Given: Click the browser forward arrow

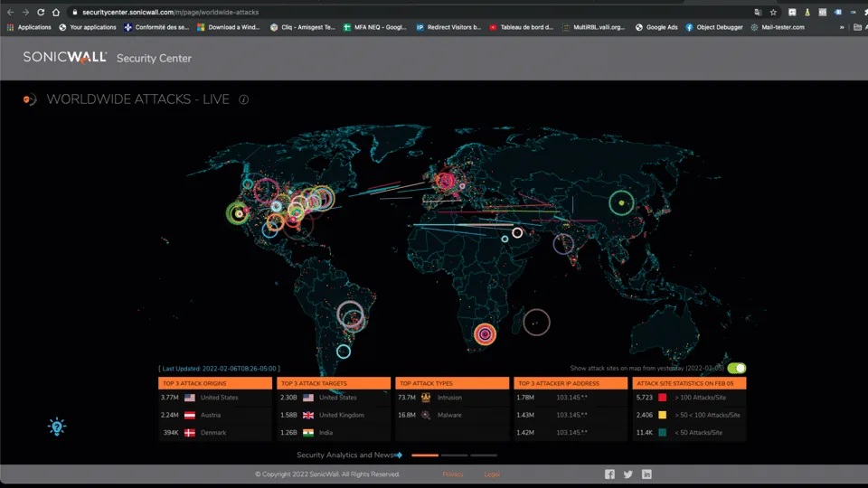Looking at the screenshot, I should click(25, 12).
